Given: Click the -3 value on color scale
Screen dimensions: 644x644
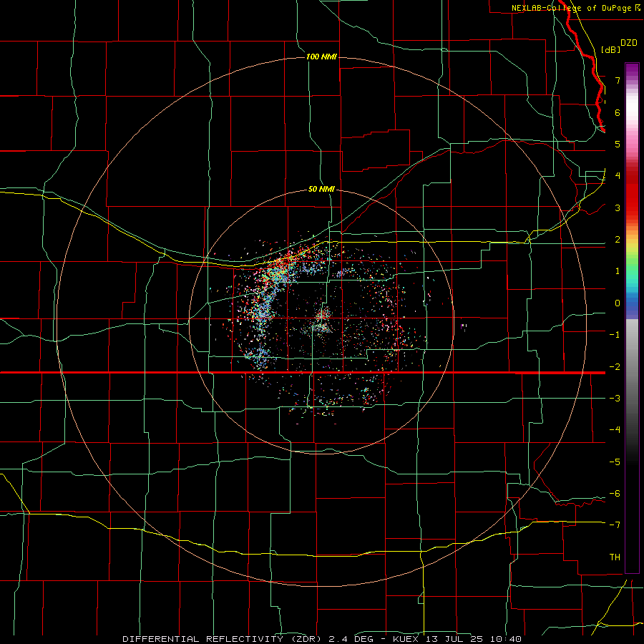Looking at the screenshot, I should (615, 399).
